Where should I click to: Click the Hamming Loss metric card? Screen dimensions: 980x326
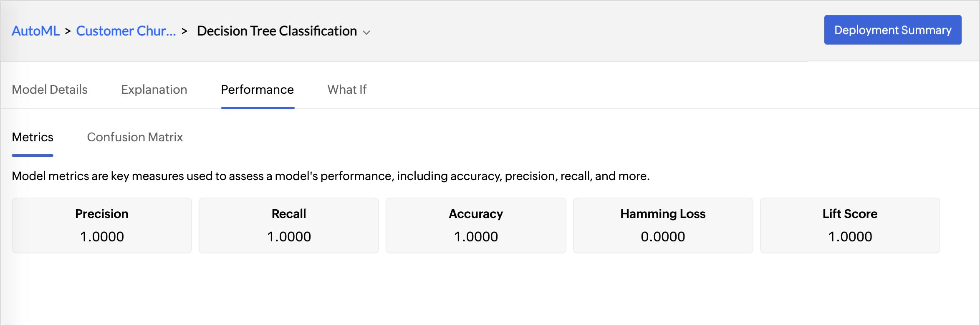pyautogui.click(x=663, y=225)
